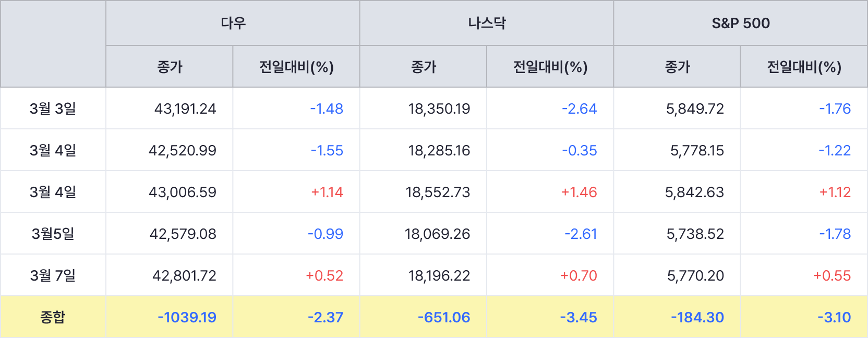Click S&P total percentage -3.10
This screenshot has height=338, width=868.
click(x=834, y=317)
